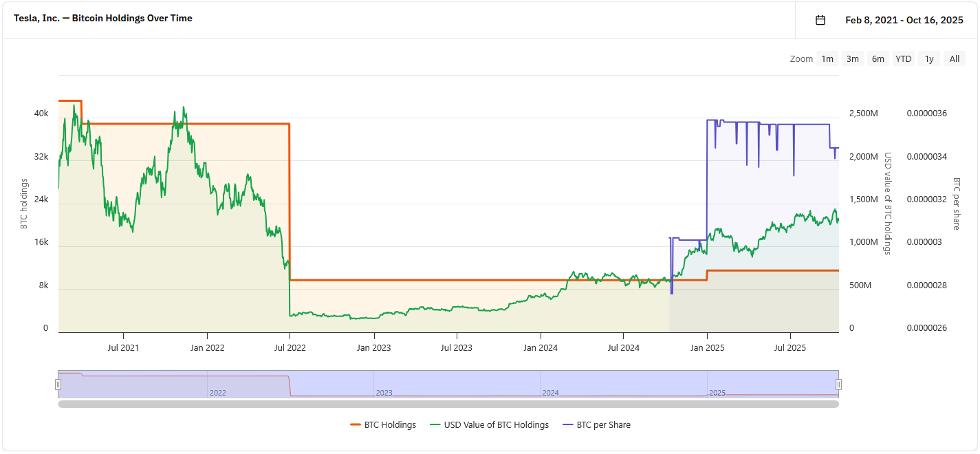Switch zoom to 1y
The image size is (980, 454).
[x=929, y=59]
